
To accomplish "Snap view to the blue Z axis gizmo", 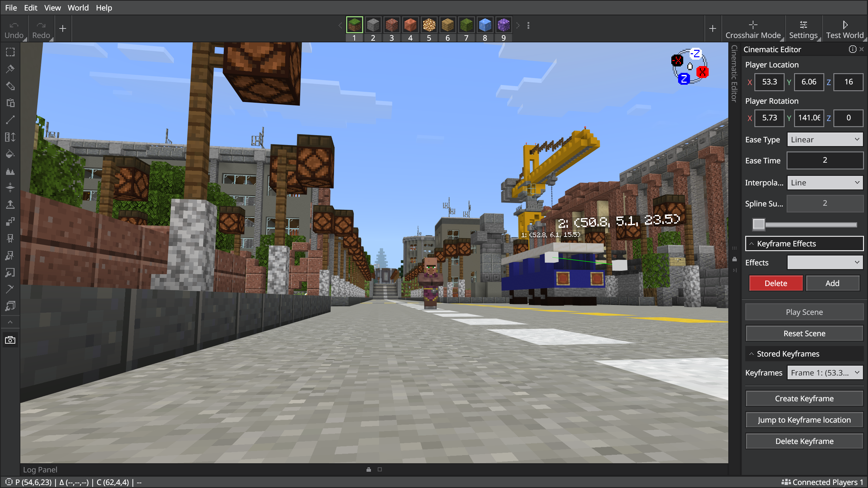I will [684, 79].
